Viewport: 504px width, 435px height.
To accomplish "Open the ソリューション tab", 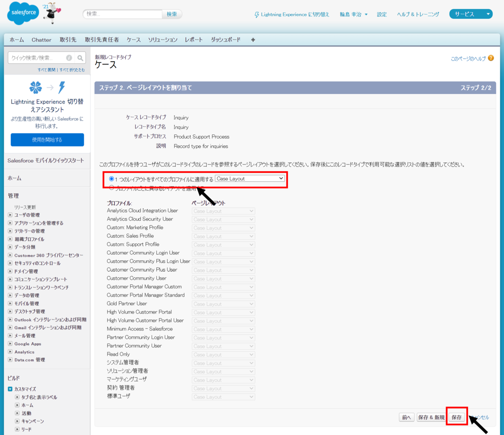I will pyautogui.click(x=163, y=40).
